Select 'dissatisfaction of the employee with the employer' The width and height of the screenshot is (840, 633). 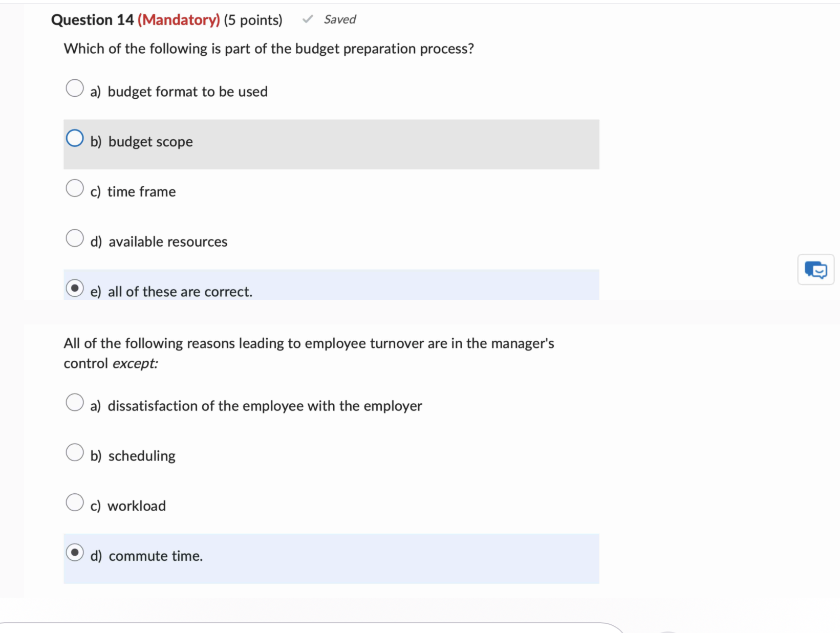tap(75, 403)
